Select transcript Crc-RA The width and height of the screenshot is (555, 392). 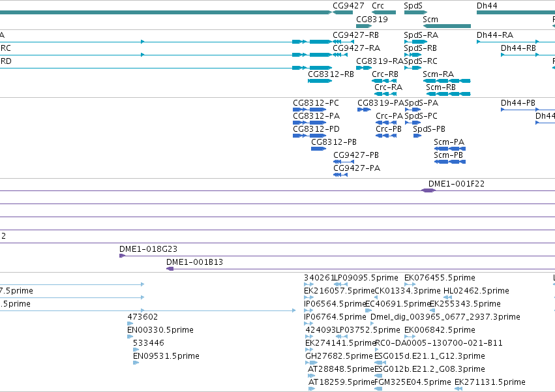coord(388,87)
